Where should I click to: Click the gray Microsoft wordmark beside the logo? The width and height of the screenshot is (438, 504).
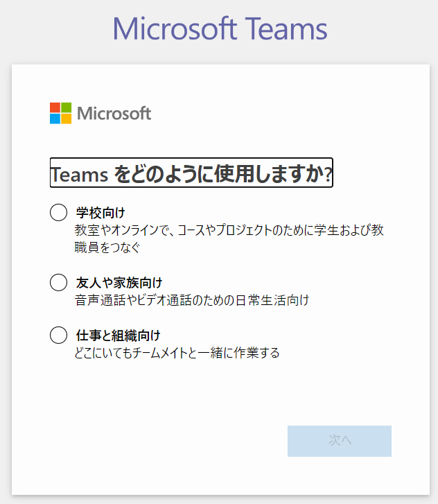pos(114,114)
